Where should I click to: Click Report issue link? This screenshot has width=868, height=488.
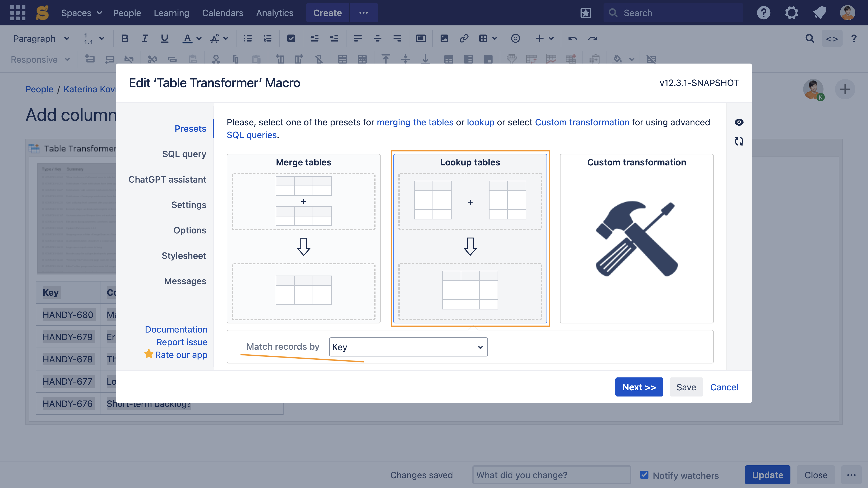pyautogui.click(x=182, y=342)
